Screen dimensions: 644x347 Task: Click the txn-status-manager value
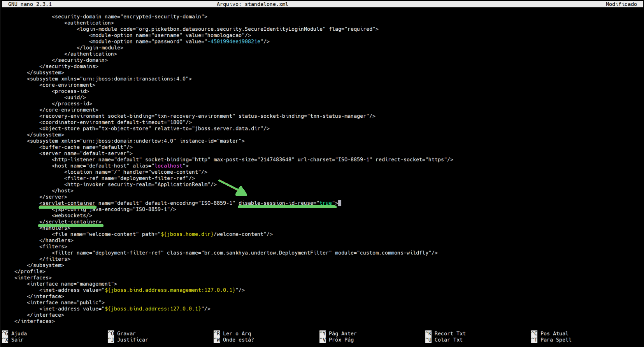point(338,116)
